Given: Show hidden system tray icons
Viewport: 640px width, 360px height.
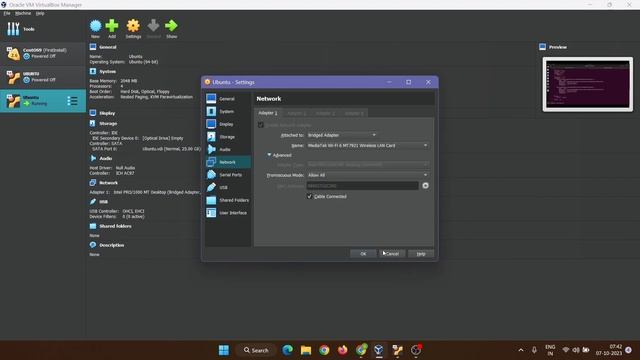Looking at the screenshot, I should [521, 350].
